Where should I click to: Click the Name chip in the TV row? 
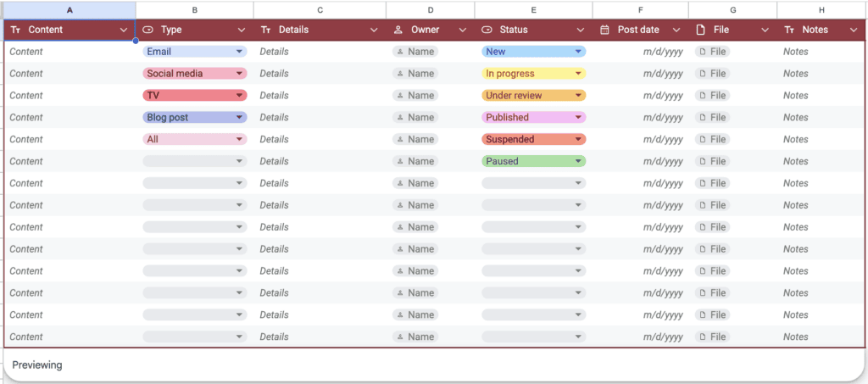[x=415, y=95]
